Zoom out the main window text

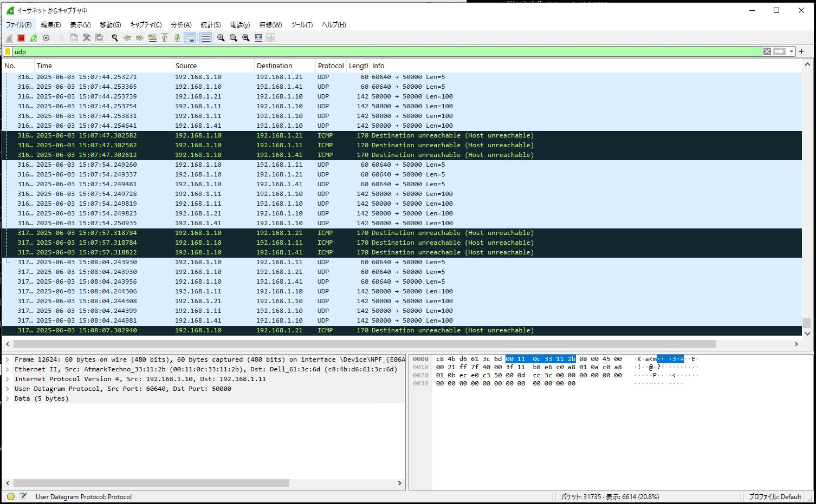pos(234,38)
